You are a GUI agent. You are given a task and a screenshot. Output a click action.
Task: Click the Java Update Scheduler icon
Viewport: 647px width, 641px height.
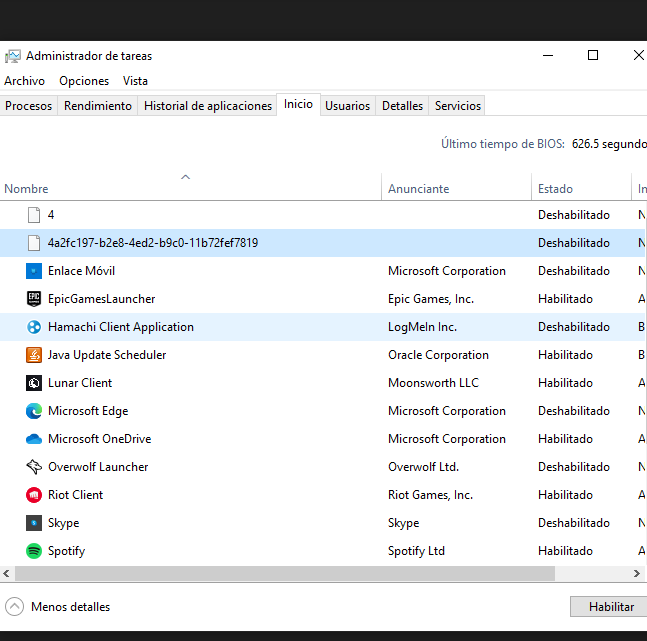[34, 355]
